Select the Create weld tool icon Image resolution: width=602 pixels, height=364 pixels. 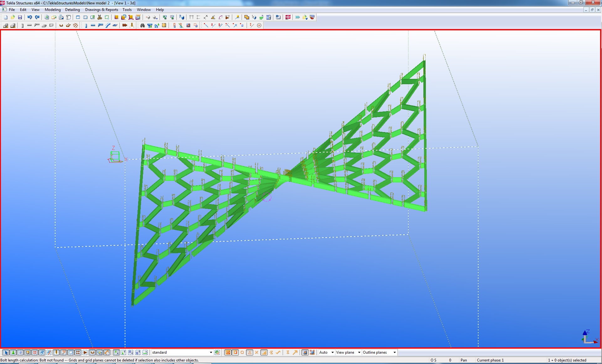tap(132, 25)
